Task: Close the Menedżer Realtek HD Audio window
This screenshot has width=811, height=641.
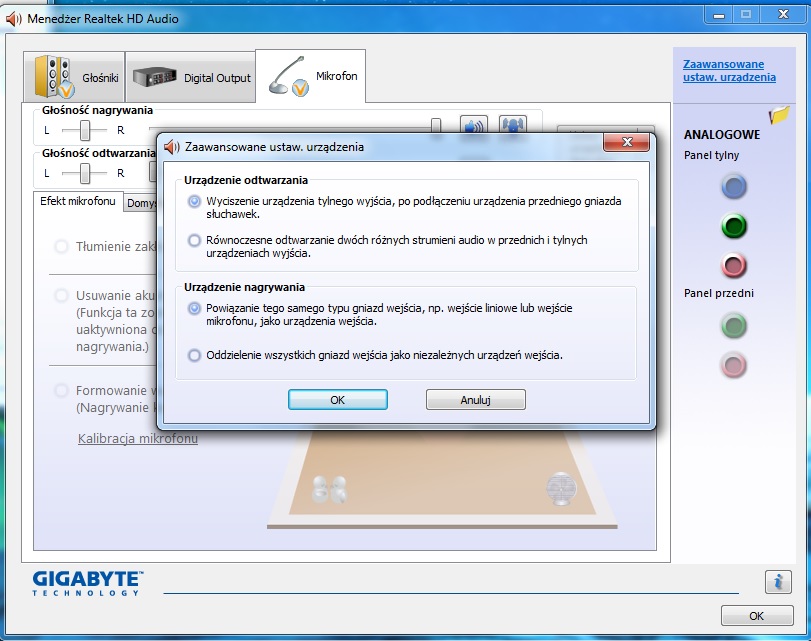Action: pos(783,14)
